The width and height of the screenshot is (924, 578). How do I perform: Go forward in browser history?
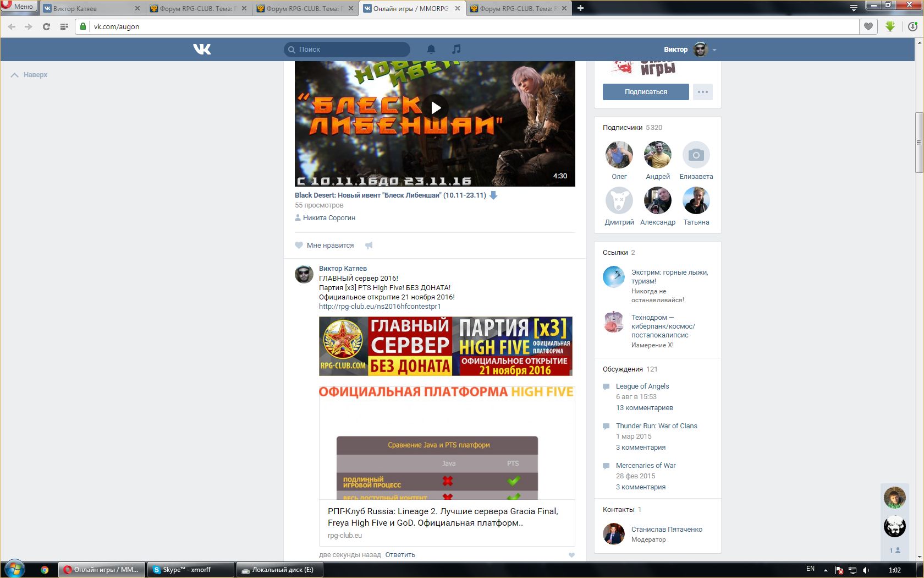[x=29, y=26]
